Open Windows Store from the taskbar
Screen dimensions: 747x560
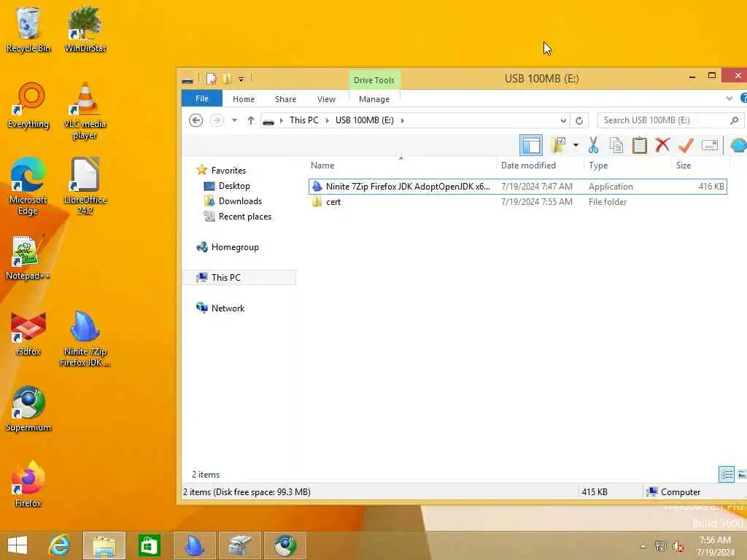tap(149, 545)
